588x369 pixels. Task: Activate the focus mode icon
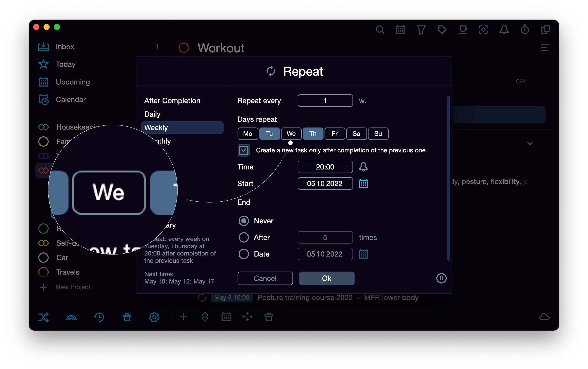483,30
